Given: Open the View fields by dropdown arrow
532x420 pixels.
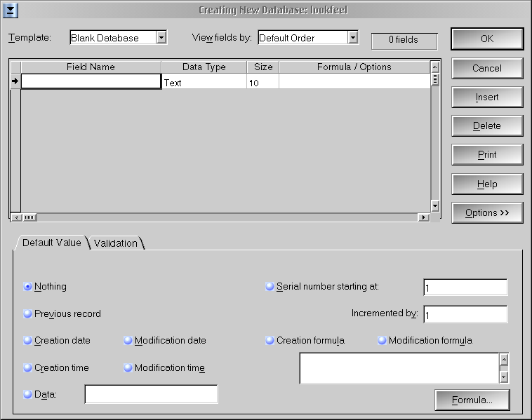Looking at the screenshot, I should coord(353,37).
